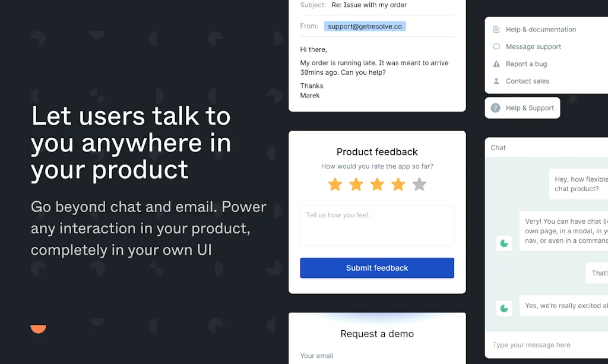Click the first green chat bot avatar

(x=504, y=243)
